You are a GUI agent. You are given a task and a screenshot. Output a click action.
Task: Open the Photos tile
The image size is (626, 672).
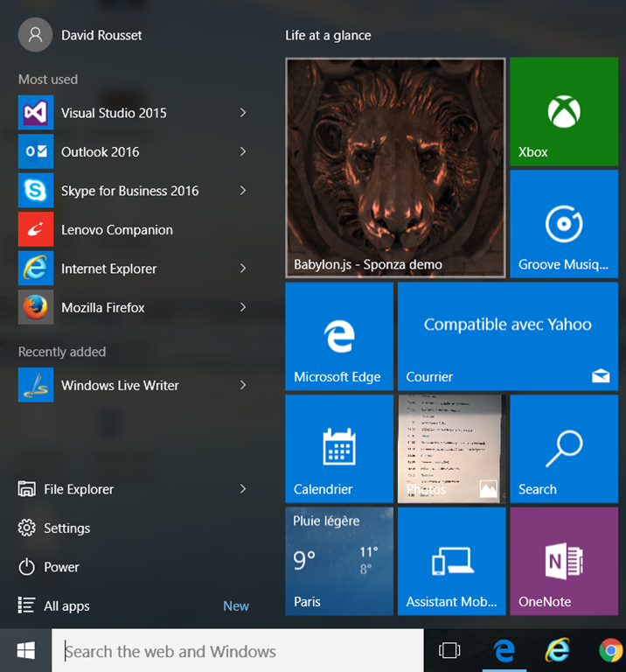(x=451, y=449)
